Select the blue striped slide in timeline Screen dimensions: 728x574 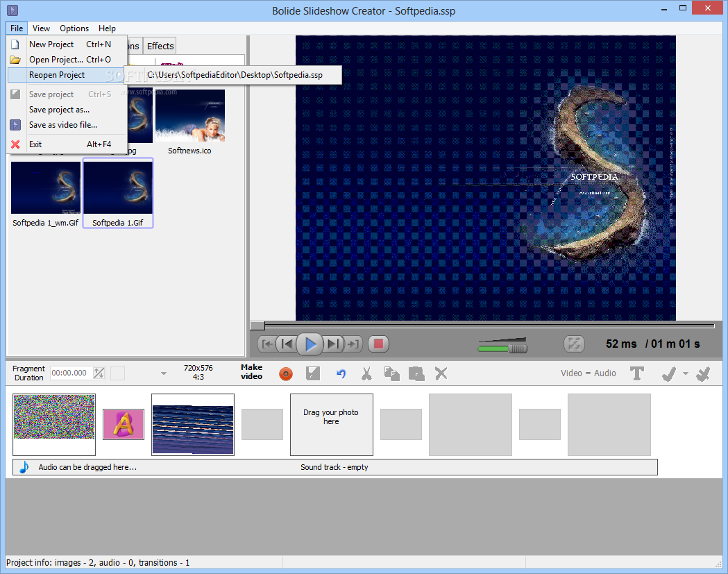pyautogui.click(x=193, y=425)
